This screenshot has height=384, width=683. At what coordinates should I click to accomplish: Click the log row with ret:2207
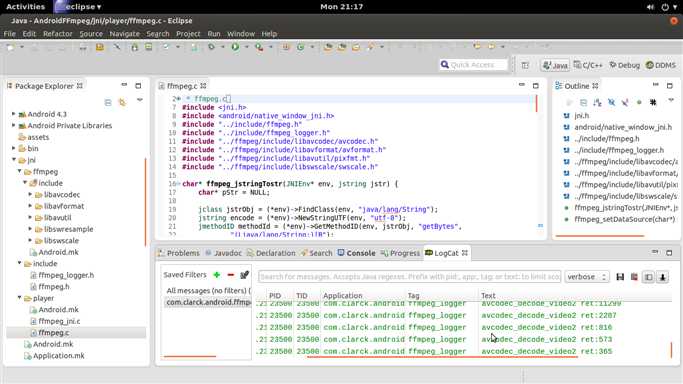tap(463, 315)
